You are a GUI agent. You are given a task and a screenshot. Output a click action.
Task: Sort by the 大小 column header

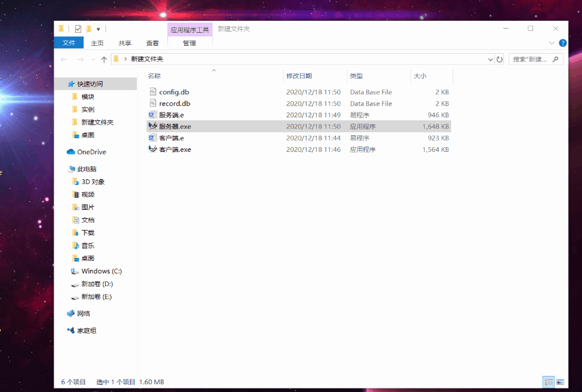coord(420,76)
